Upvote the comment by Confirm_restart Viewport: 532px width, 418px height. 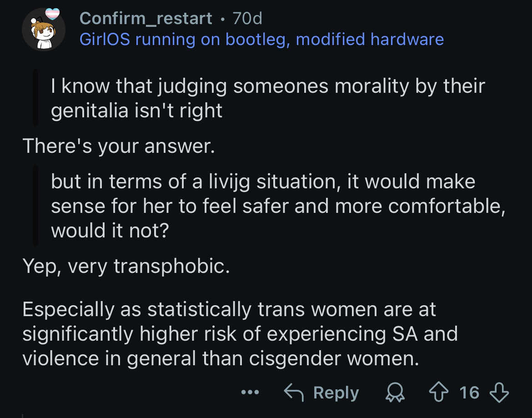(439, 392)
